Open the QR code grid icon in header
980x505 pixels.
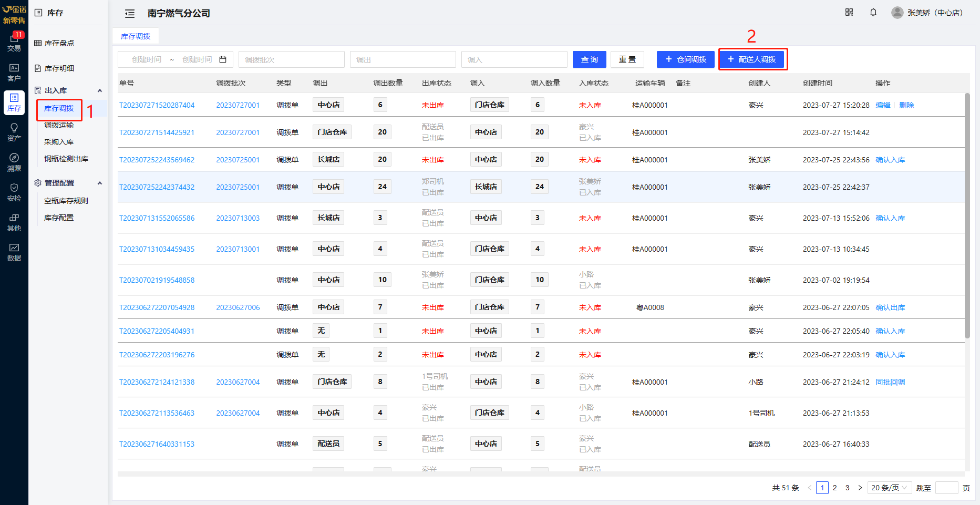pyautogui.click(x=849, y=12)
